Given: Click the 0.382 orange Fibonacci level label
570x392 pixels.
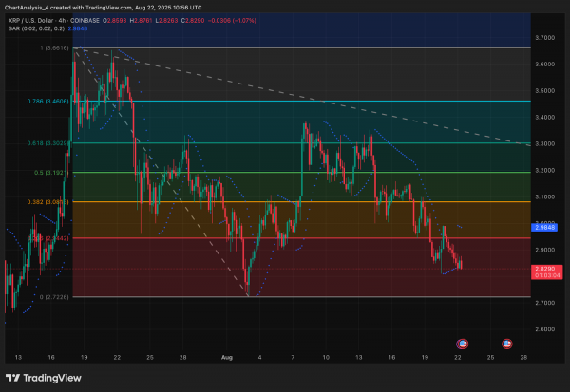Looking at the screenshot, I should (48, 202).
